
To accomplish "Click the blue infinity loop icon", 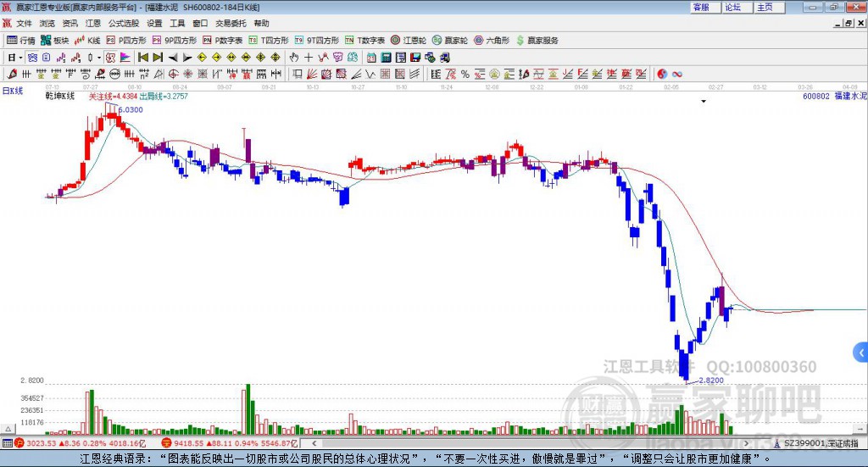I will pos(677,74).
